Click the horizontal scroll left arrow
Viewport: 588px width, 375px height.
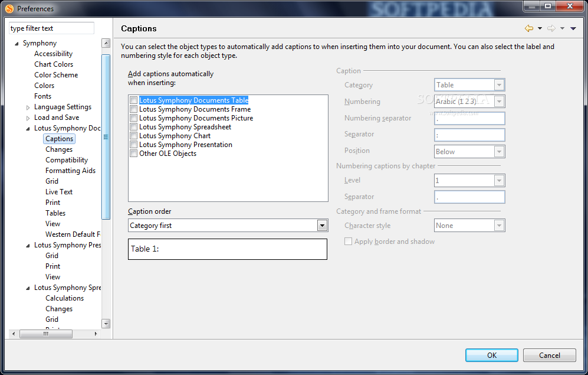[x=14, y=334]
